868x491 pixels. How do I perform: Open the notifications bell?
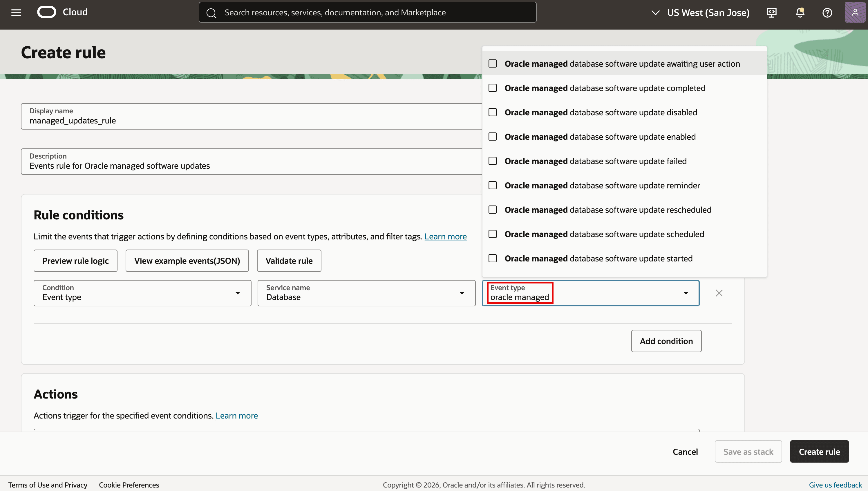pyautogui.click(x=800, y=12)
